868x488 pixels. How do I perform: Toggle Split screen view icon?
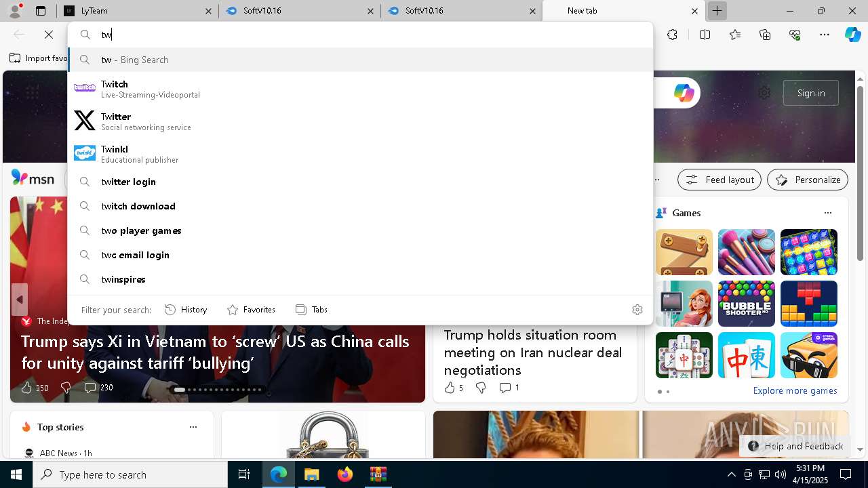click(x=705, y=35)
